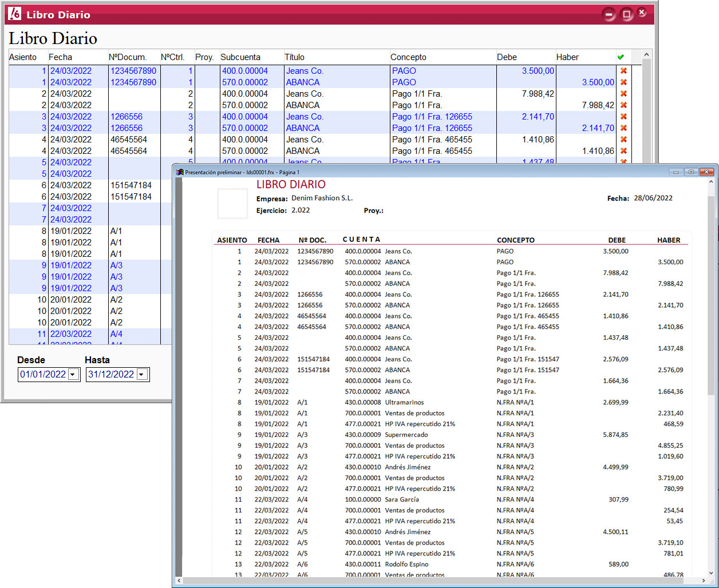Click the Título column header
Image resolution: width=719 pixels, height=588 pixels.
coord(336,57)
